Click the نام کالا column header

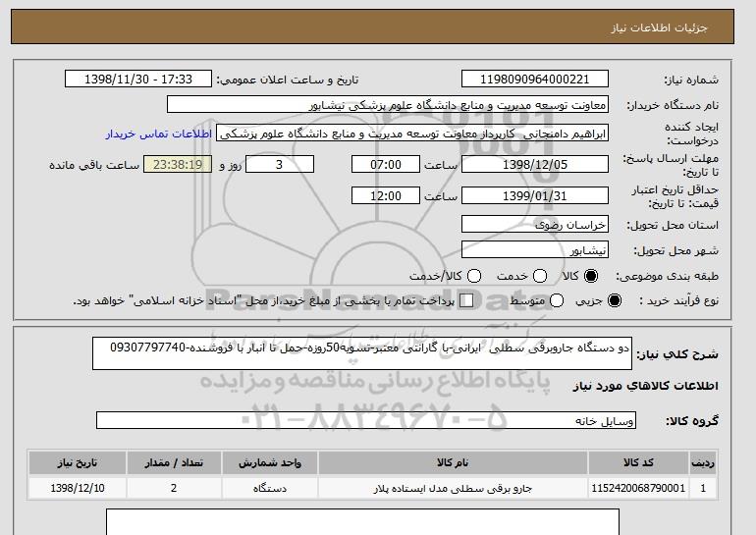[453, 462]
